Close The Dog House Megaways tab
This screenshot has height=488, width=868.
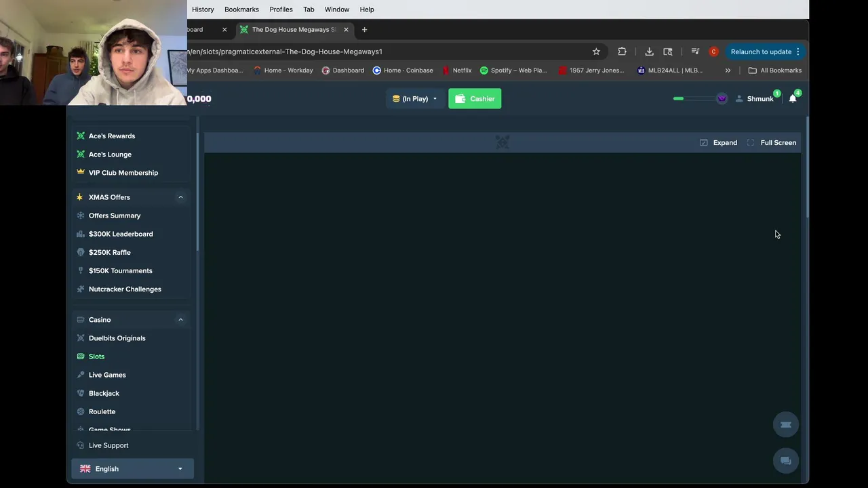tap(346, 30)
